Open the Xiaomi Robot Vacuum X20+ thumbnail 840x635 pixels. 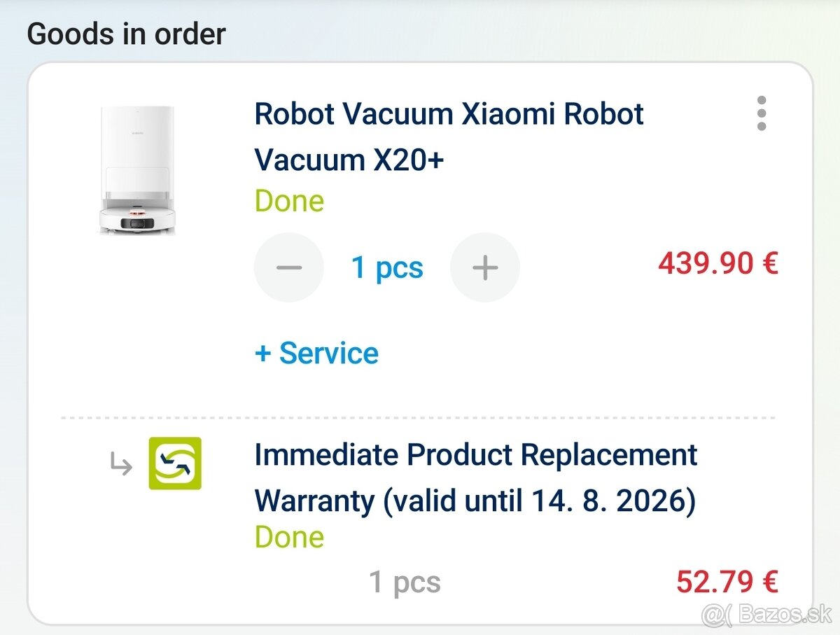[x=139, y=168]
